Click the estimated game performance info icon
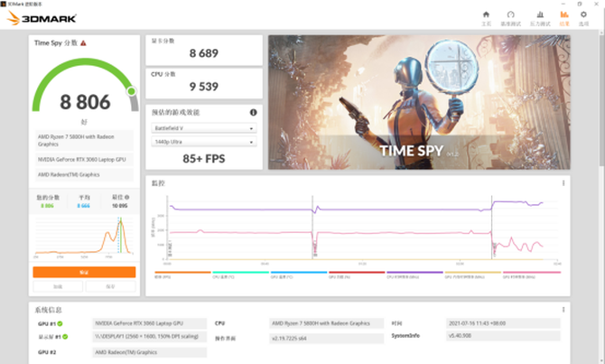Viewport: 605px width, 364px height. point(253,112)
